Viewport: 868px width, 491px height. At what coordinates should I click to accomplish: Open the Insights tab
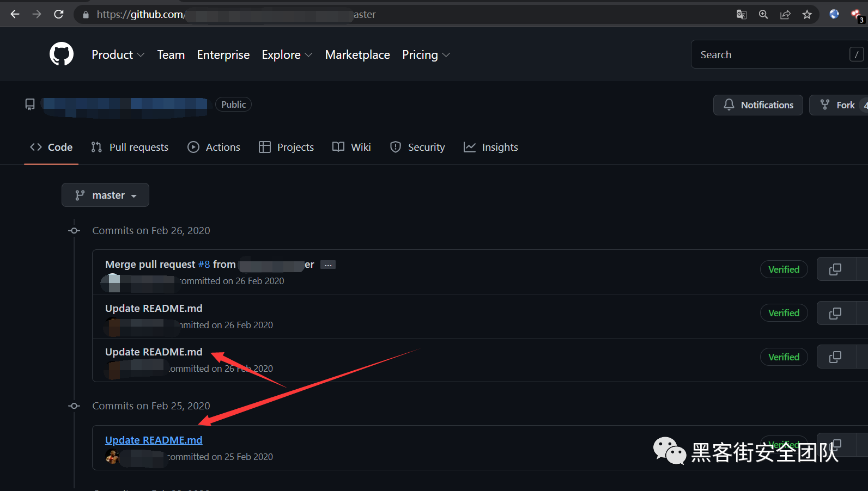coord(491,147)
